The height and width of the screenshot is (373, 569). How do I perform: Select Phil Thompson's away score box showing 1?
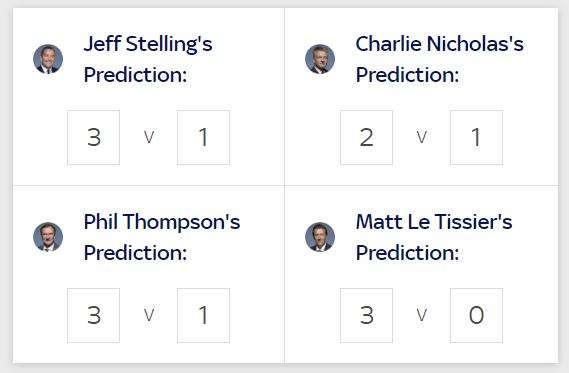(203, 315)
